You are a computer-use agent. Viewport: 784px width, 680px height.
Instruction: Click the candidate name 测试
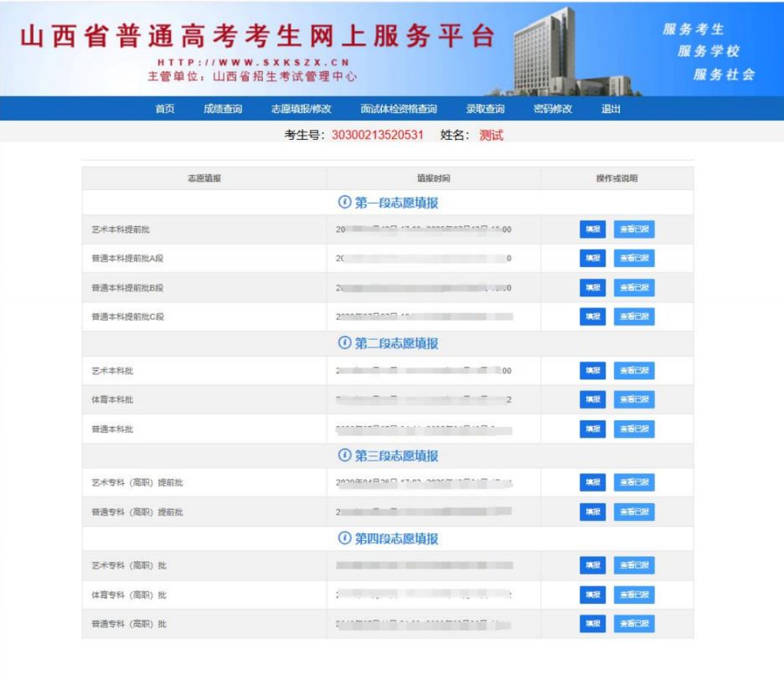(491, 135)
